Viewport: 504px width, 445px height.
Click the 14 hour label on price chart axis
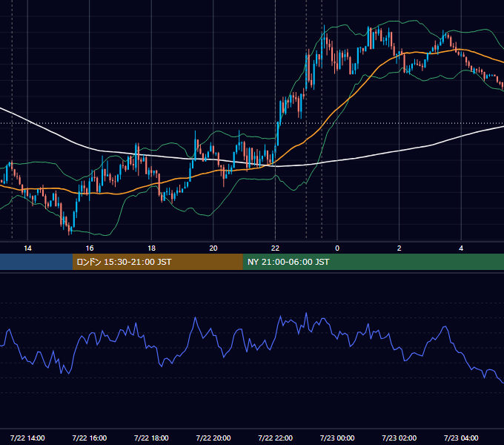pyautogui.click(x=27, y=248)
